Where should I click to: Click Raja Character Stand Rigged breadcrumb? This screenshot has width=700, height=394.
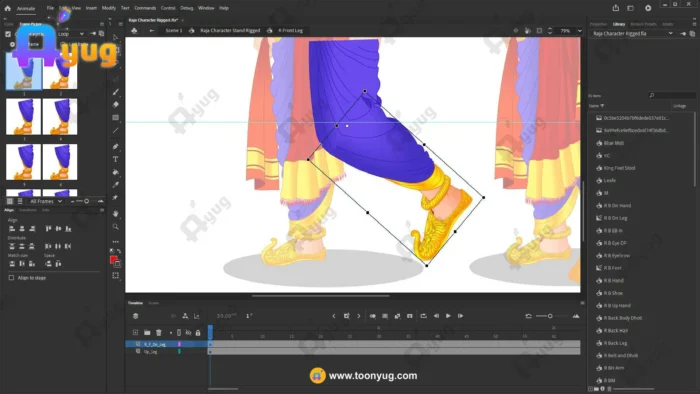230,31
